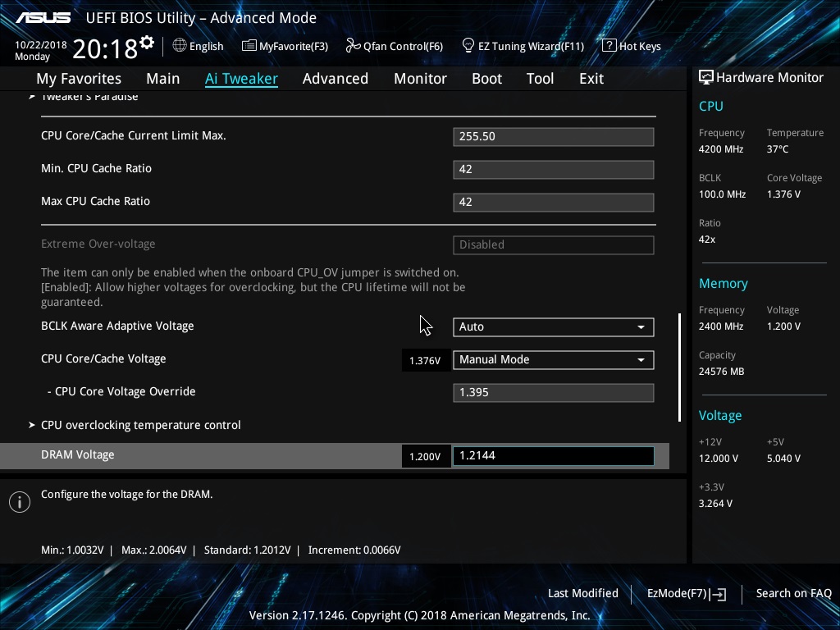Click the settings gear icon beside the clock
Screen dimensions: 840x630
[x=147, y=43]
